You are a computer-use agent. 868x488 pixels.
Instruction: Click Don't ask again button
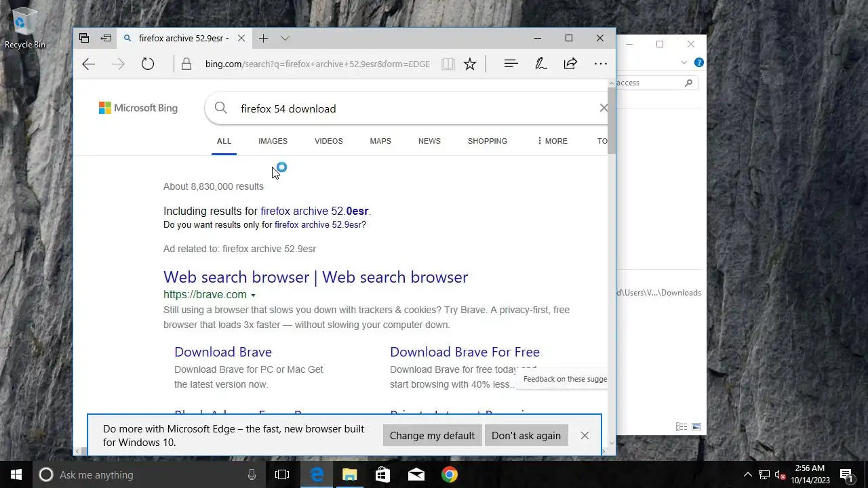click(x=526, y=435)
